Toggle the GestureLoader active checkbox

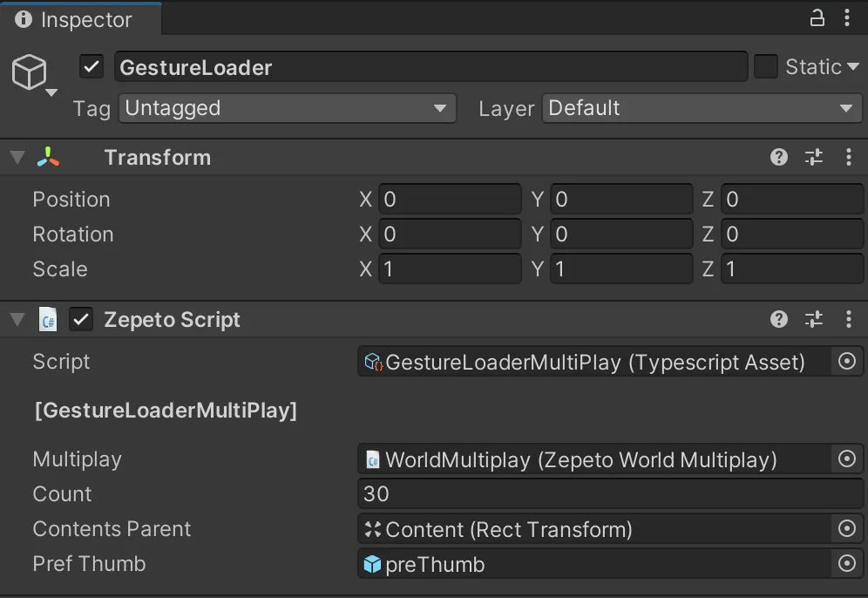(91, 66)
